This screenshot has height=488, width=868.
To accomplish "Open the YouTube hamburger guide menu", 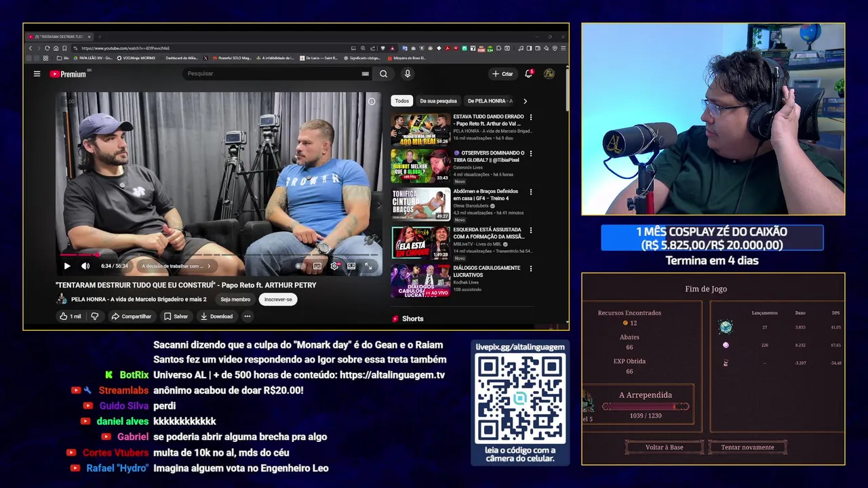I will coord(37,74).
